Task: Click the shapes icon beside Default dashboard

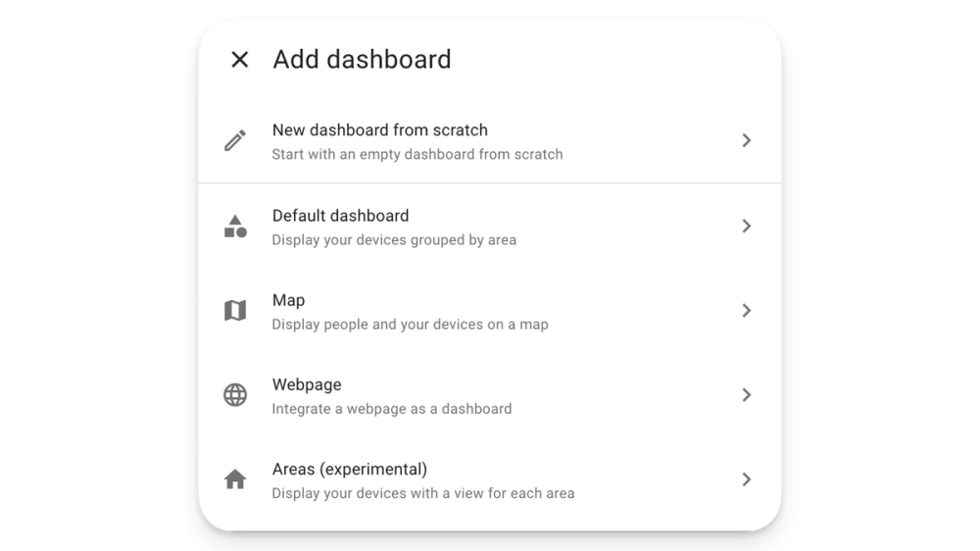Action: tap(235, 225)
